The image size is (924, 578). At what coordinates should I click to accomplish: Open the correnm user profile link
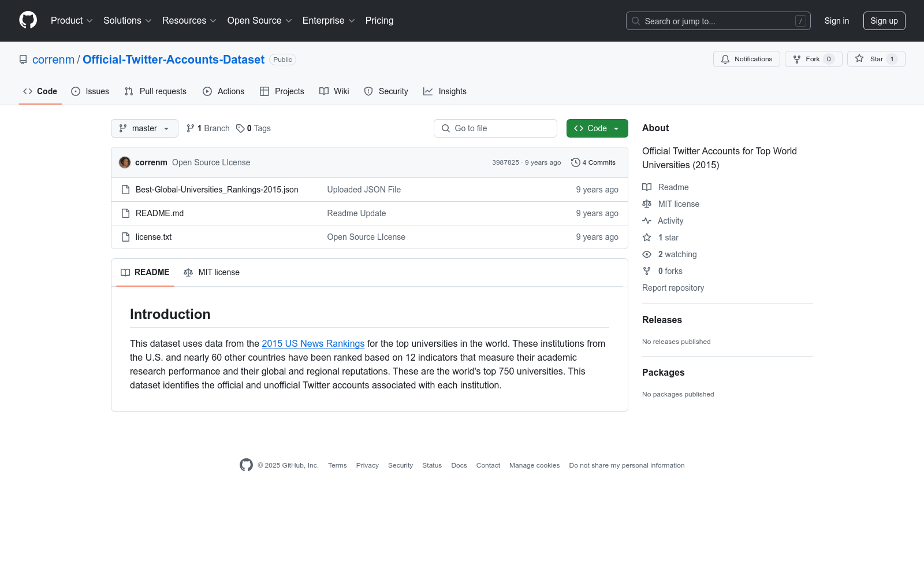(x=53, y=60)
